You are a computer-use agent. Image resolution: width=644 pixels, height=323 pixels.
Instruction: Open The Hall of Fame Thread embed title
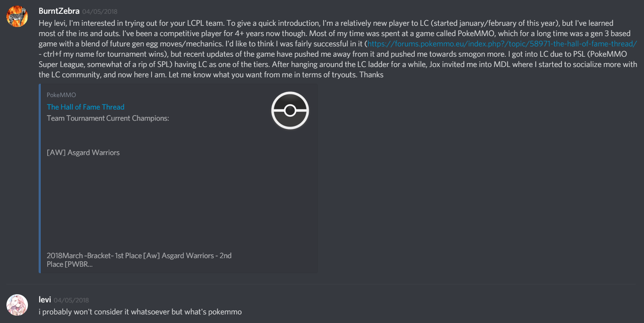click(85, 107)
